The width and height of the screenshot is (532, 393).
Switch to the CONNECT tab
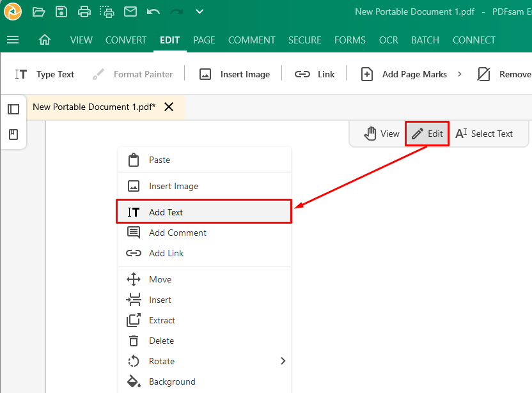coord(474,40)
